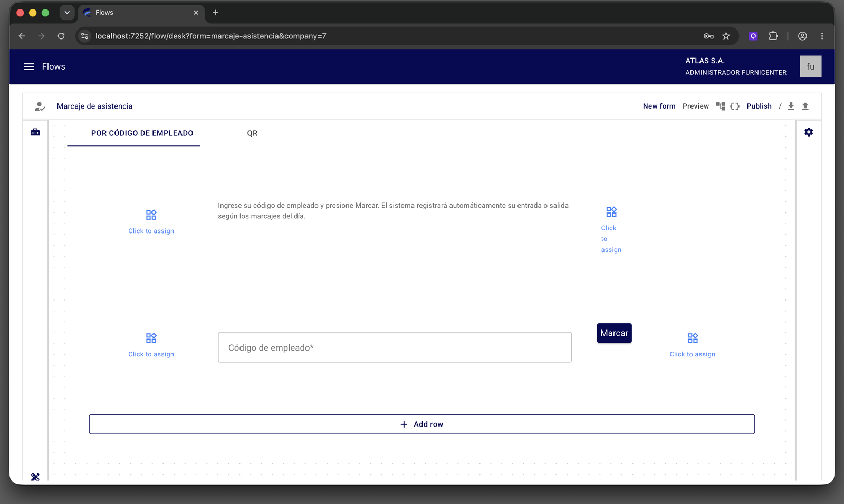
Task: Click Publish in the toolbar
Action: tap(759, 106)
